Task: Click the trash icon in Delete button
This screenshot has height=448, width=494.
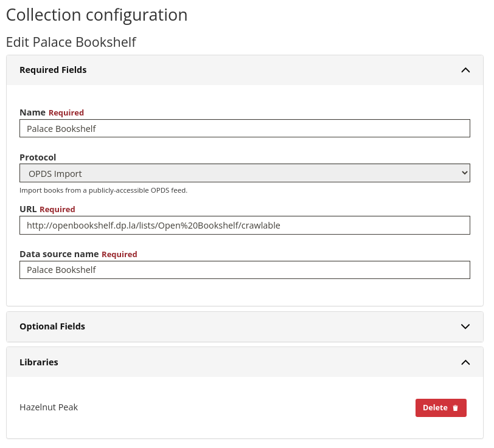Action: tap(456, 408)
